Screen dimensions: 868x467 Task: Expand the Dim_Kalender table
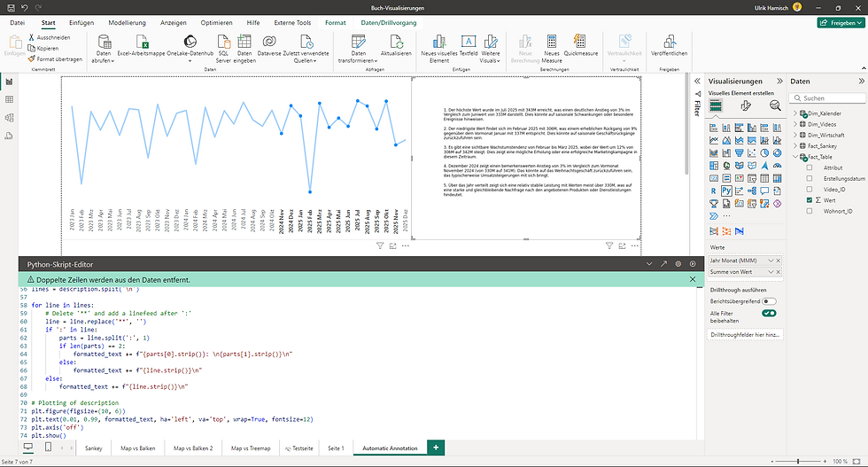tap(795, 113)
